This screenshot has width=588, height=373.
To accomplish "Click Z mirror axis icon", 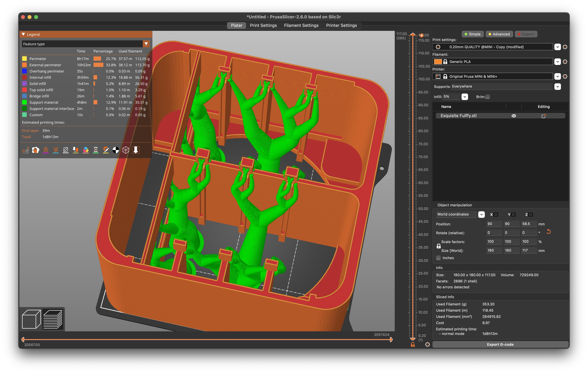I will [x=531, y=215].
